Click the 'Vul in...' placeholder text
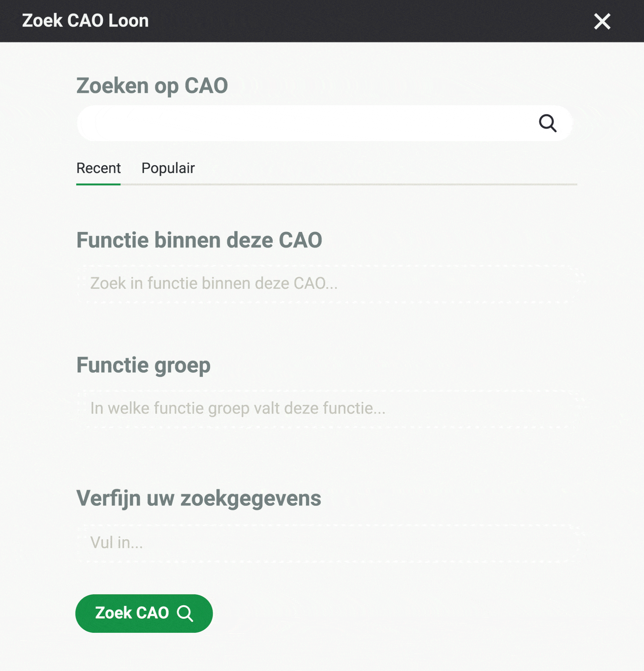The height and width of the screenshot is (671, 644). coord(116,543)
